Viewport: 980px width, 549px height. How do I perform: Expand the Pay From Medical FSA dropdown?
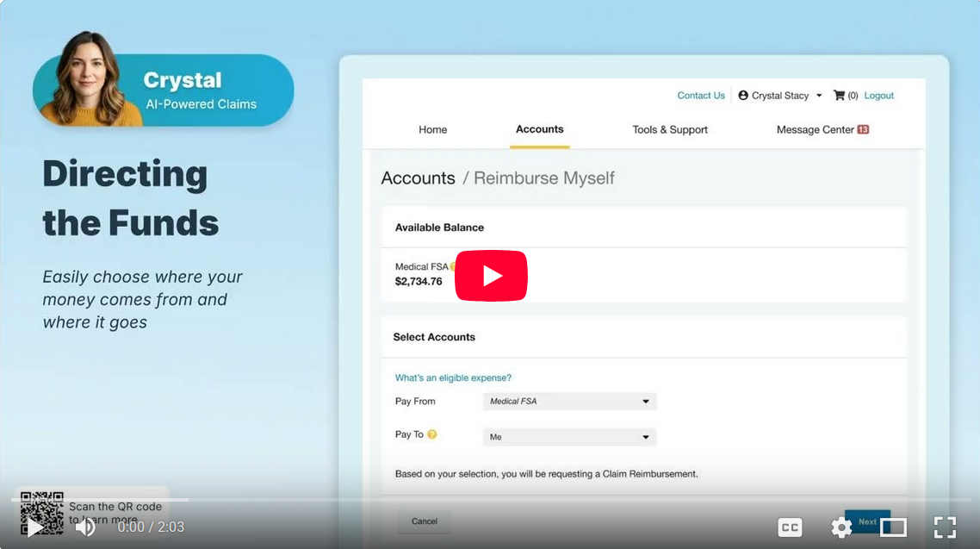pos(569,402)
